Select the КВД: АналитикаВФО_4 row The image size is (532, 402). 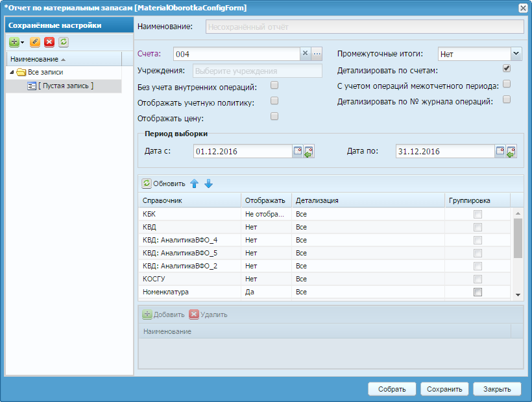324,240
